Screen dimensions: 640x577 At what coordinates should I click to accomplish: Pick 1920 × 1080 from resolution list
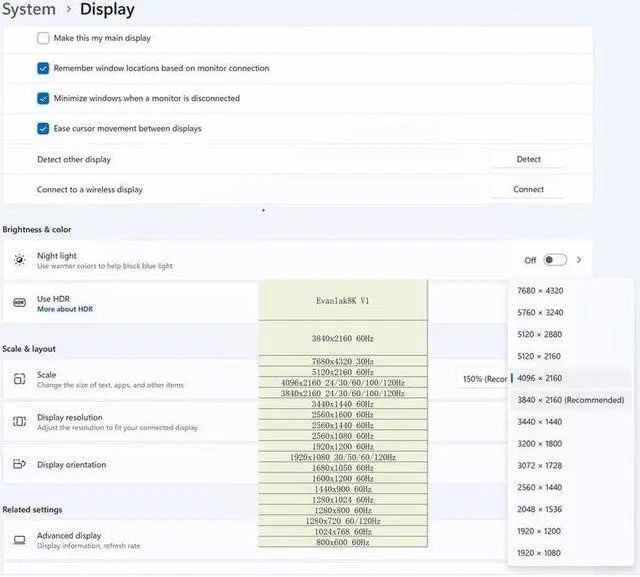coord(540,553)
